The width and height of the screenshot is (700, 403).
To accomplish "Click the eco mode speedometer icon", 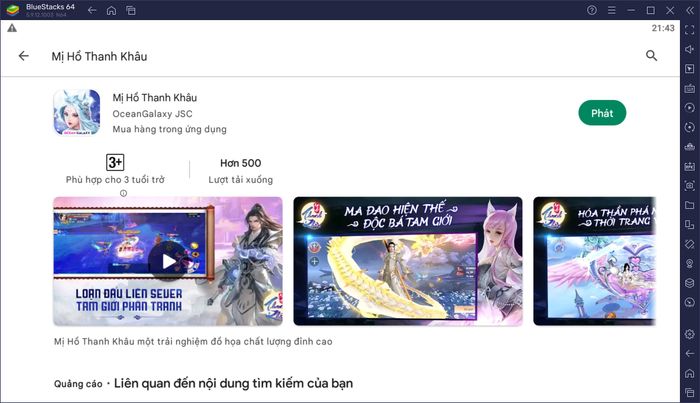I will 690,303.
